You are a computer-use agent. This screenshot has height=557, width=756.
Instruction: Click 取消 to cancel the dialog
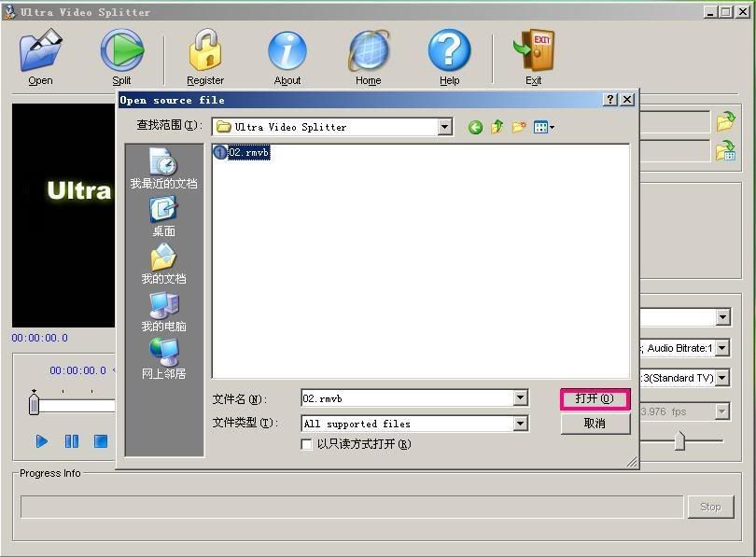(595, 424)
